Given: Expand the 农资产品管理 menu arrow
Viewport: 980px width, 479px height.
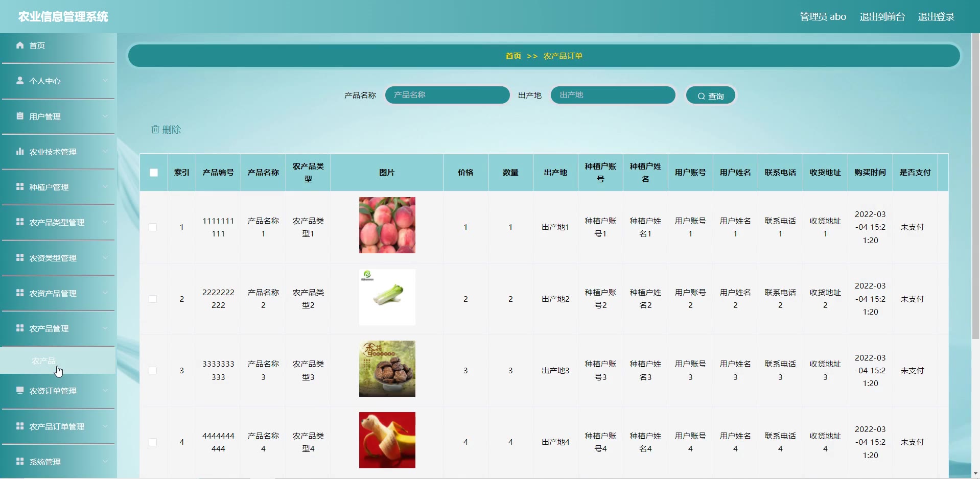Looking at the screenshot, I should [x=105, y=293].
